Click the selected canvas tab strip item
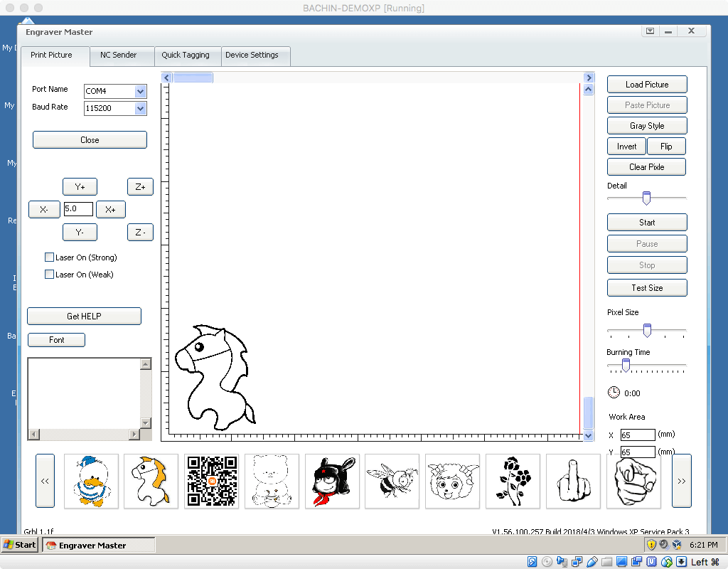The width and height of the screenshot is (728, 569). (x=193, y=78)
